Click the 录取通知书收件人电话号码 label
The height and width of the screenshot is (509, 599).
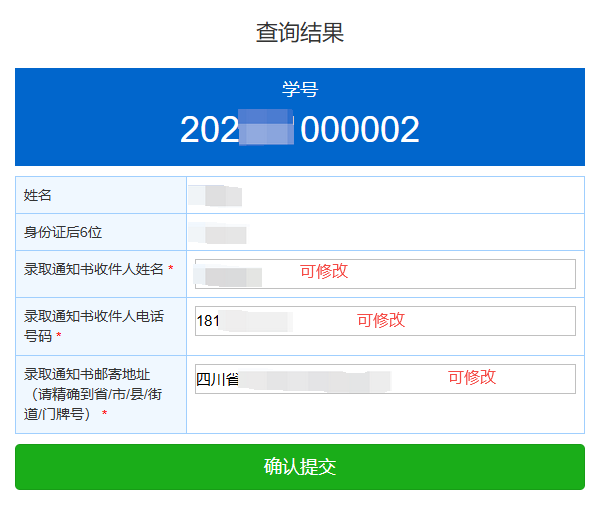[94, 326]
